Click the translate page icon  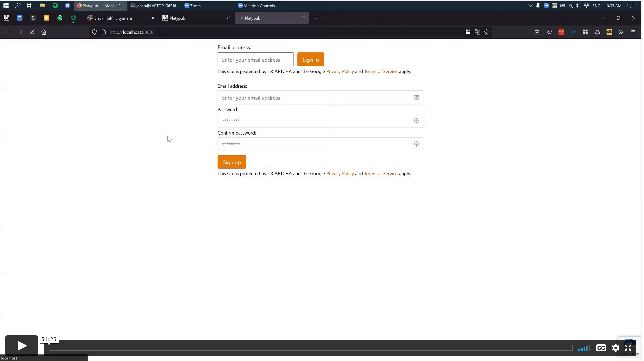tap(477, 32)
